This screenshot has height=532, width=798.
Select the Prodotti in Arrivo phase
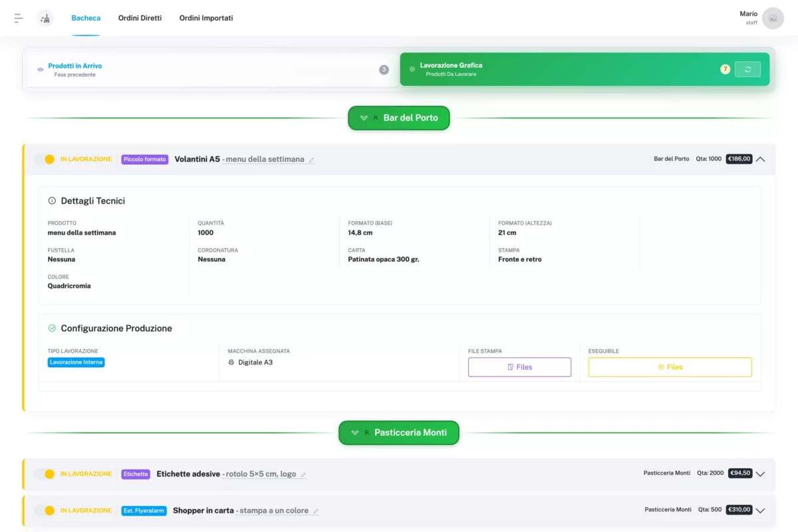[x=211, y=69]
